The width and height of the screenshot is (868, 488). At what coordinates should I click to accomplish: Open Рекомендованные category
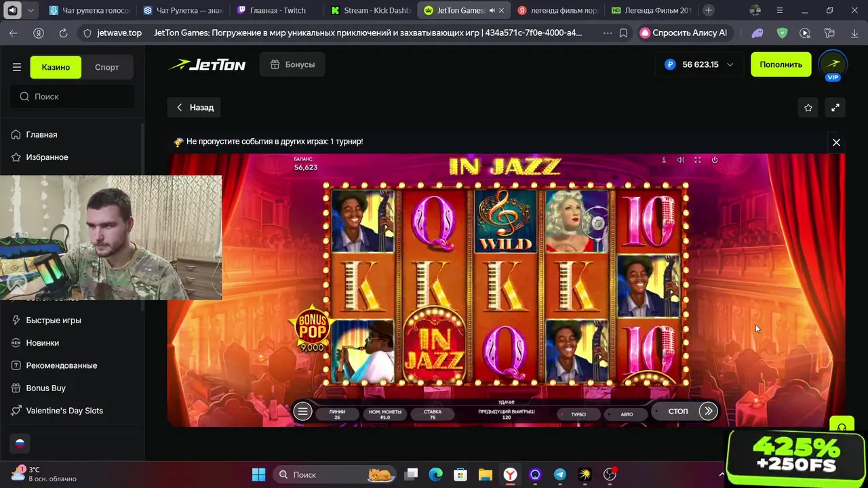[61, 365]
